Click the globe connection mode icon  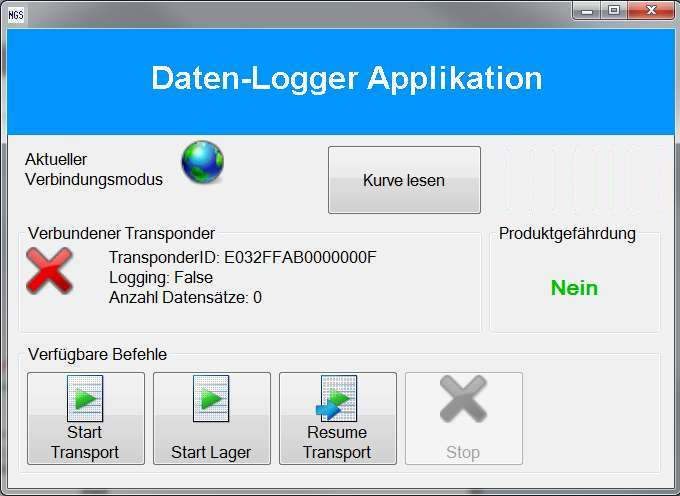203,162
